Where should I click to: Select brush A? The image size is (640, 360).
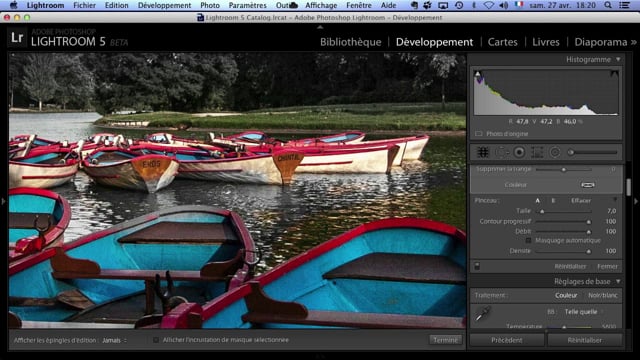(x=538, y=200)
